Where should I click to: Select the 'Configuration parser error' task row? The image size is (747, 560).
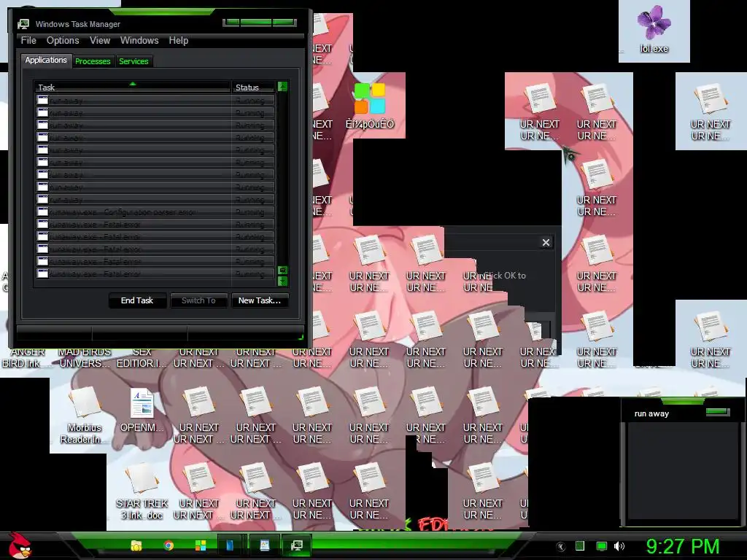tap(156, 212)
